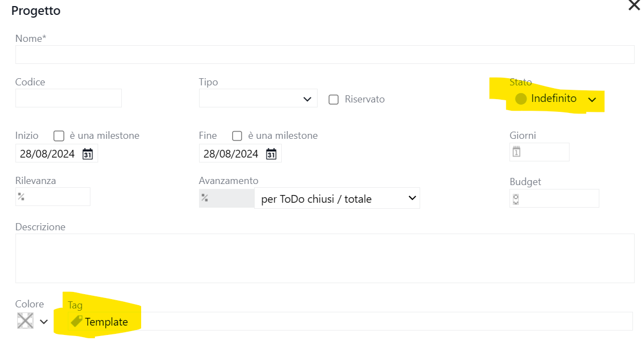Click the empty Colore swatch

(x=25, y=321)
